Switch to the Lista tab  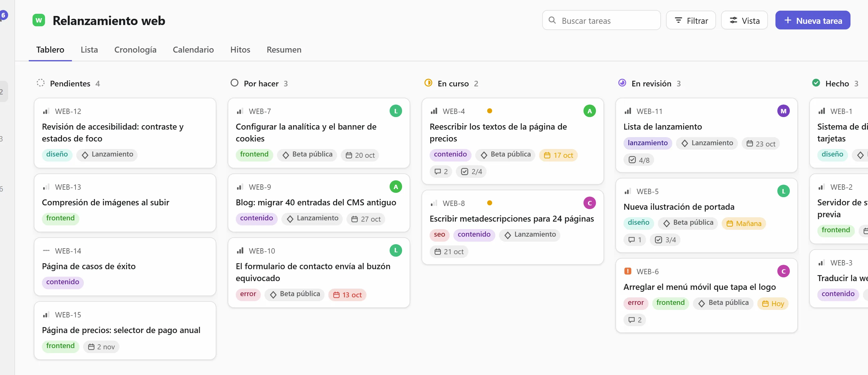89,49
